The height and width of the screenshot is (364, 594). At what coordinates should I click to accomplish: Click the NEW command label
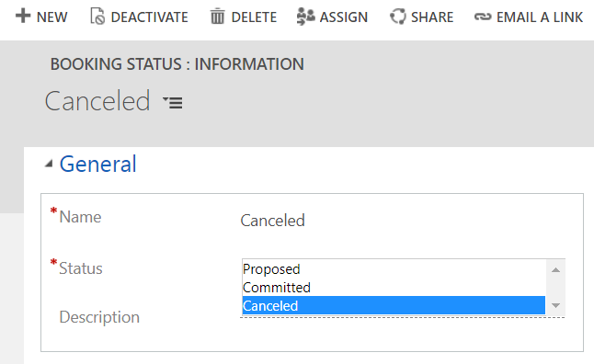tap(51, 17)
